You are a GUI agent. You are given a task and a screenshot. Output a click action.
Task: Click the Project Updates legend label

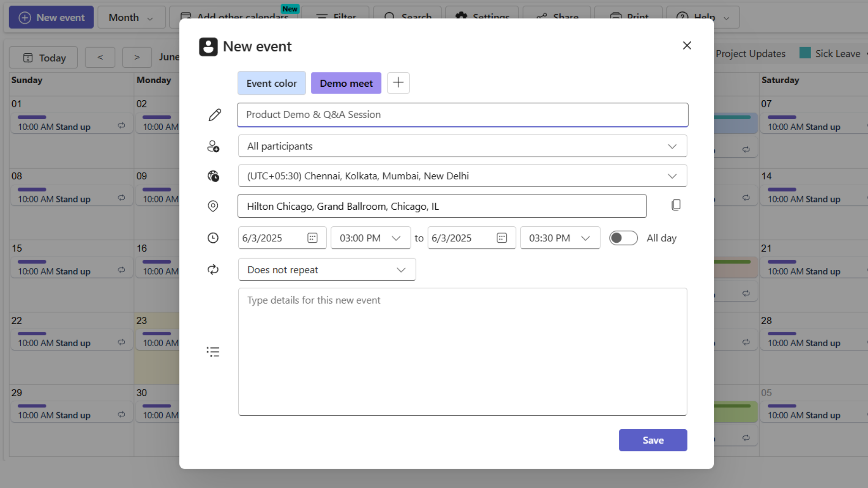(750, 53)
